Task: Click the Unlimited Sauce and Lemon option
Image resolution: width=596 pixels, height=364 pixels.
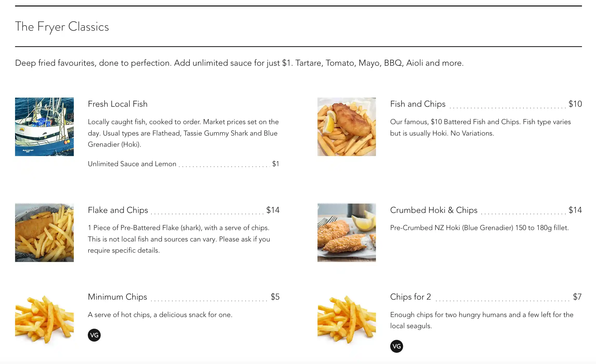Action: (x=132, y=164)
